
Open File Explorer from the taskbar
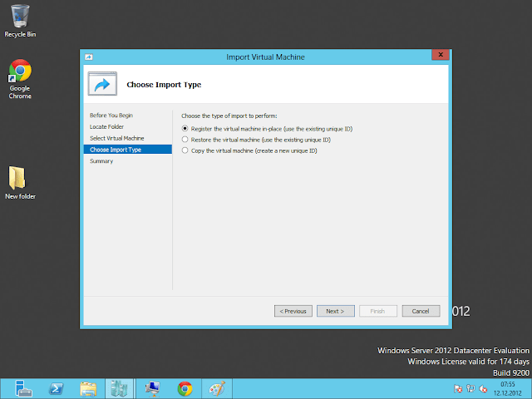pyautogui.click(x=89, y=388)
